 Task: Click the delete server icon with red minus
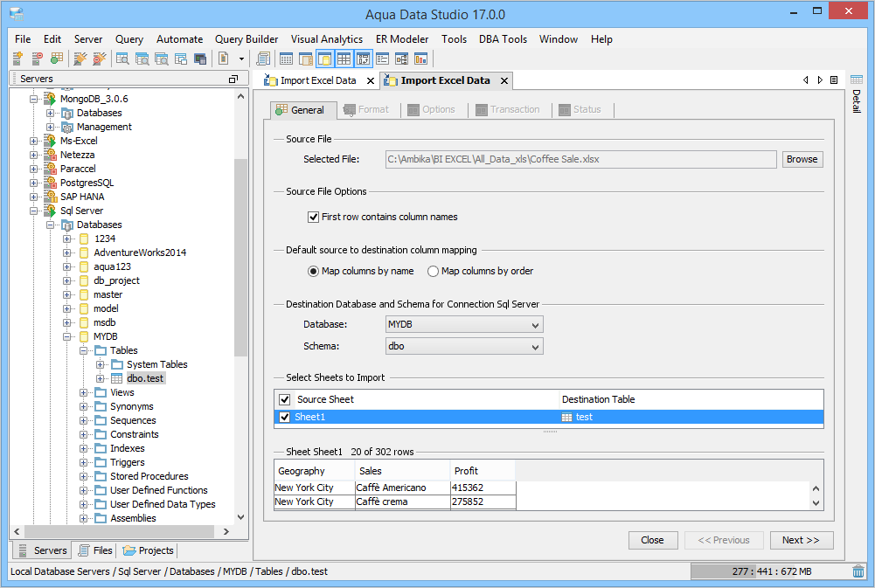click(38, 58)
